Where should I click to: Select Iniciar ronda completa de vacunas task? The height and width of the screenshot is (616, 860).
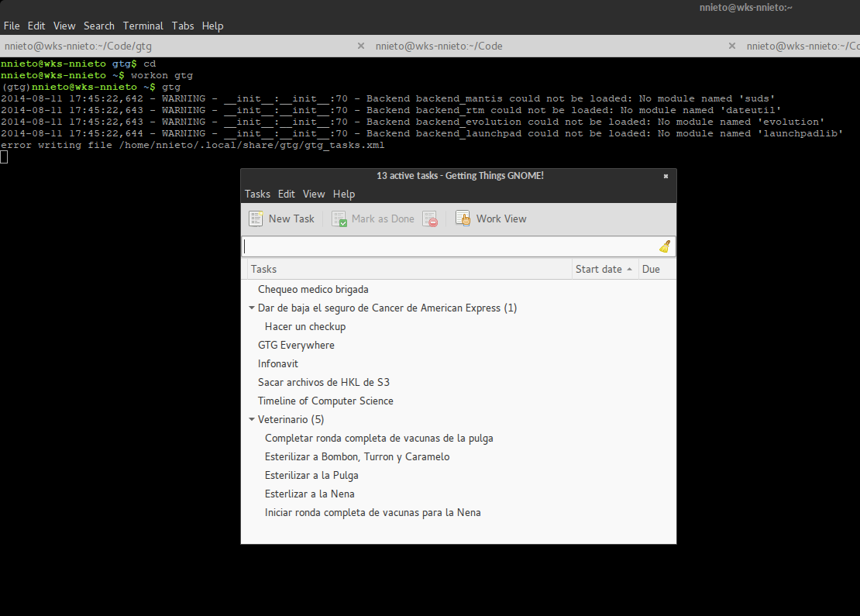pyautogui.click(x=373, y=513)
